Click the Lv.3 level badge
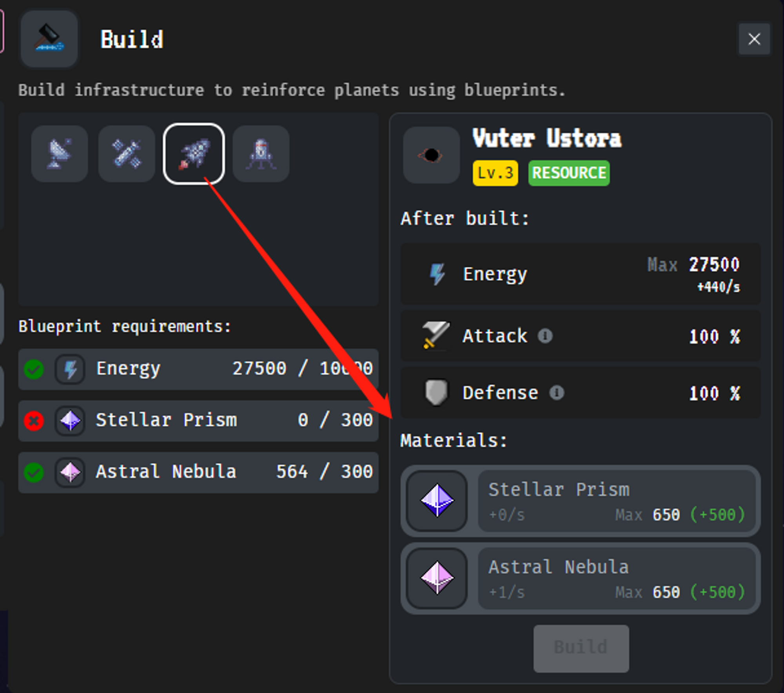Image resolution: width=784 pixels, height=693 pixels. click(x=495, y=173)
